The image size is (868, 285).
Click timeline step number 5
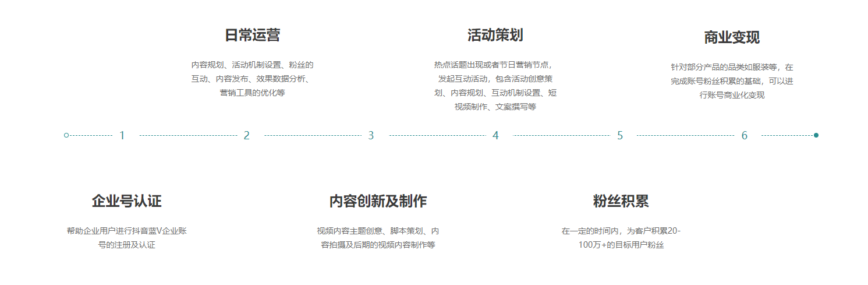620,136
